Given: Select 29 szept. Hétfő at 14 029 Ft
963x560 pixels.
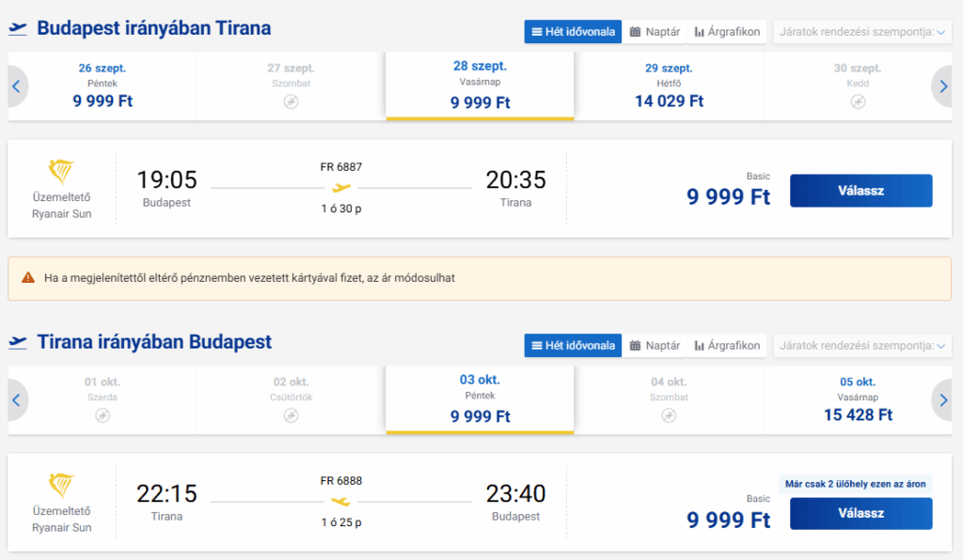Looking at the screenshot, I should pyautogui.click(x=669, y=86).
